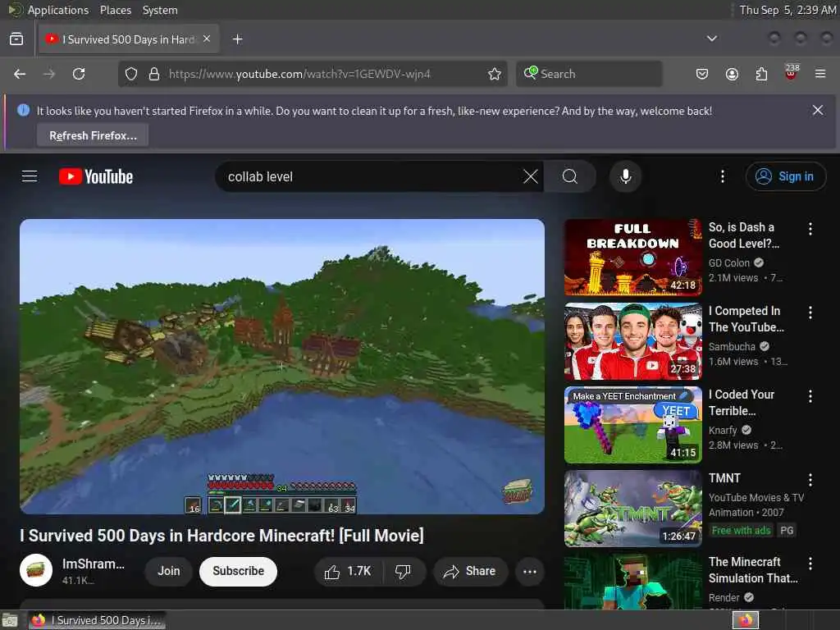840x630 pixels.
Task: Open ImShram channel avatar
Action: pyautogui.click(x=36, y=570)
